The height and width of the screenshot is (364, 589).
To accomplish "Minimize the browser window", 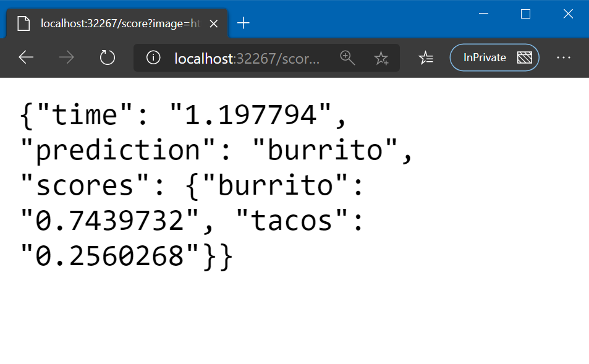I will 483,14.
